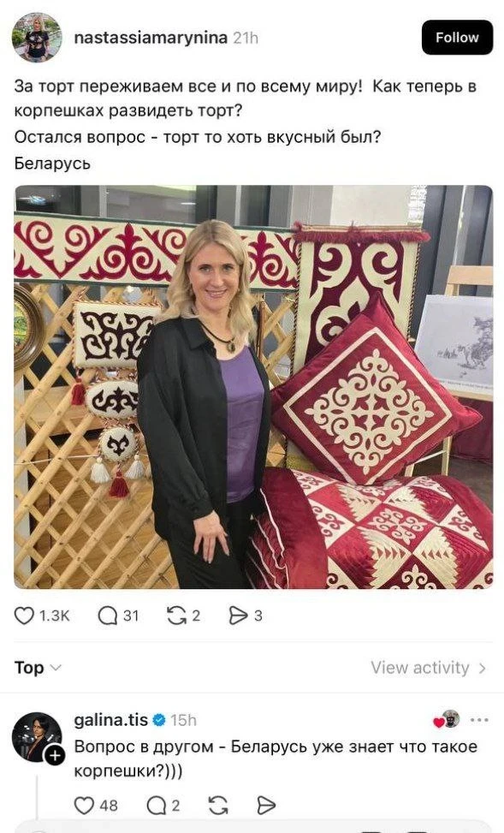Follow nastassiamarynina with Follow button
Screen dimensions: 504x833
tap(457, 37)
